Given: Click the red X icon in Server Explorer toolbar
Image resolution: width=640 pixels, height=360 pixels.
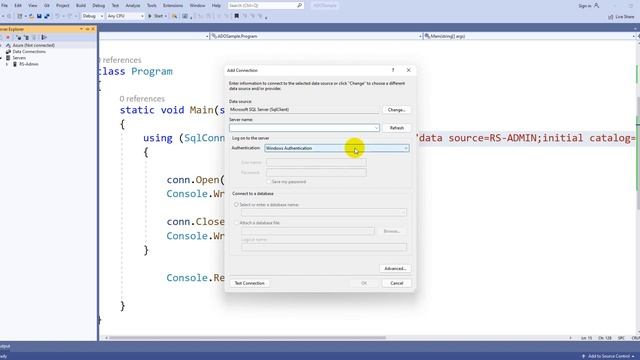Looking at the screenshot, I should click(x=8, y=37).
